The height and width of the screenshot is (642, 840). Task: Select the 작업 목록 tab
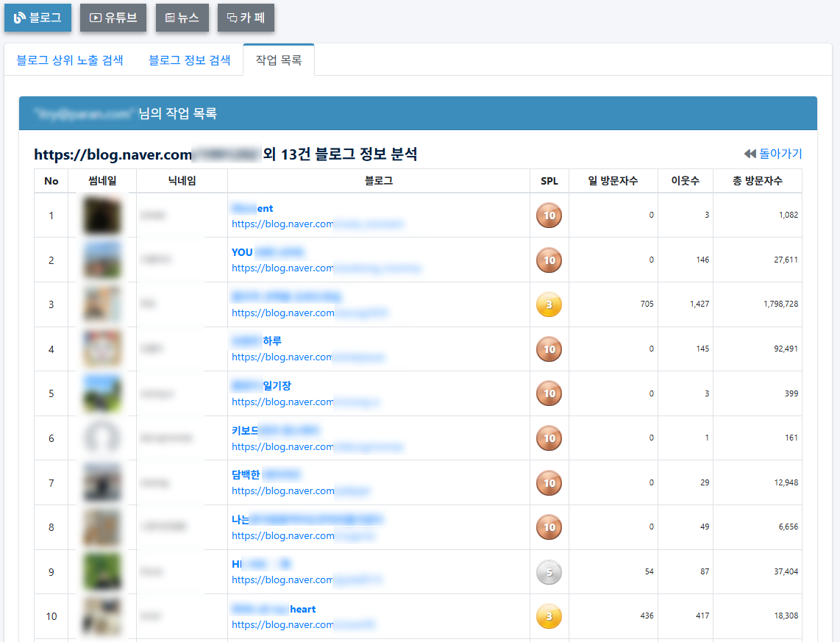click(278, 61)
